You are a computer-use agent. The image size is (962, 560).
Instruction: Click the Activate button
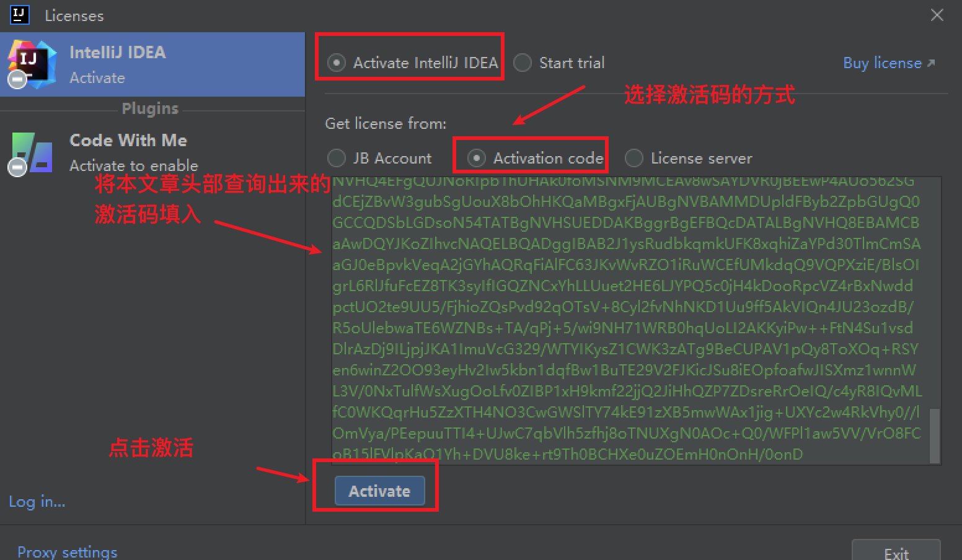click(379, 491)
